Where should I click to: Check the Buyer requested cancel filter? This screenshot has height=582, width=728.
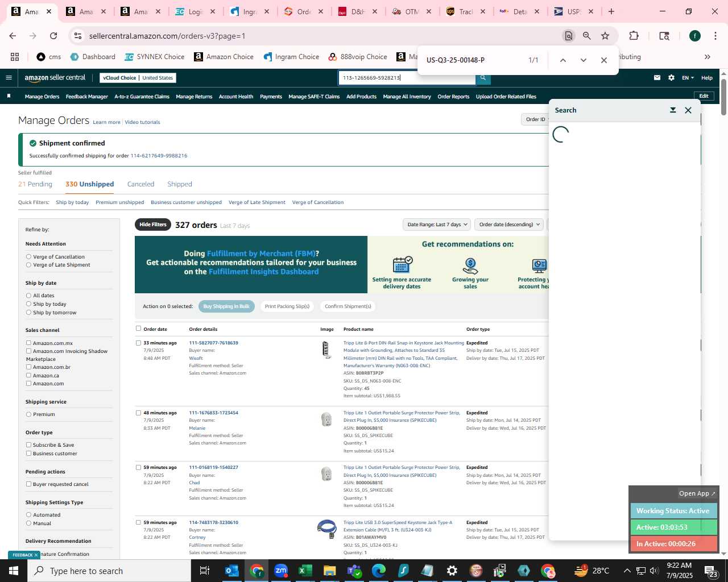28,484
